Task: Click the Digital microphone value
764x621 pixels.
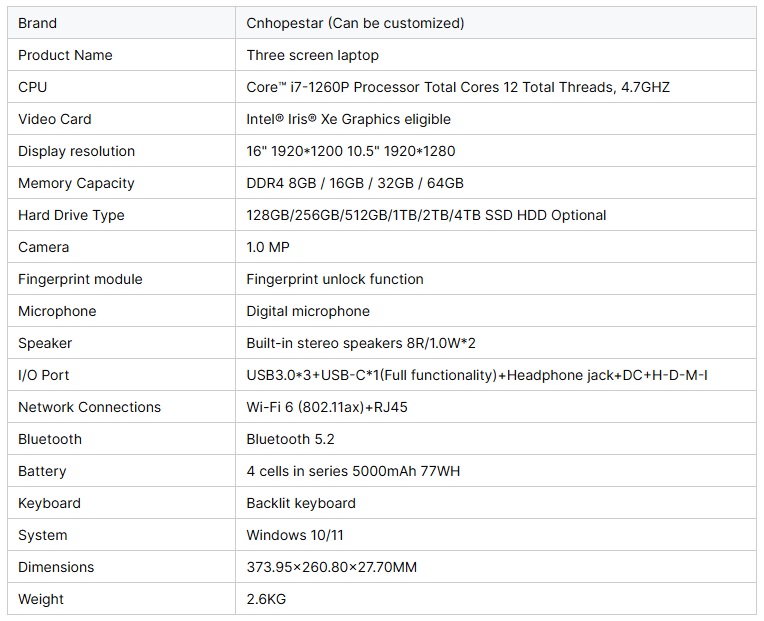Action: (307, 311)
